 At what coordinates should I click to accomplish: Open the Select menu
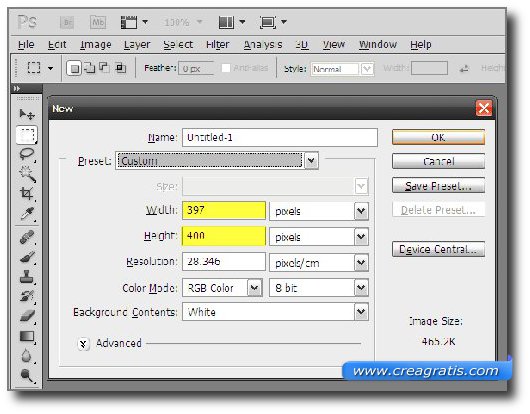tap(178, 45)
